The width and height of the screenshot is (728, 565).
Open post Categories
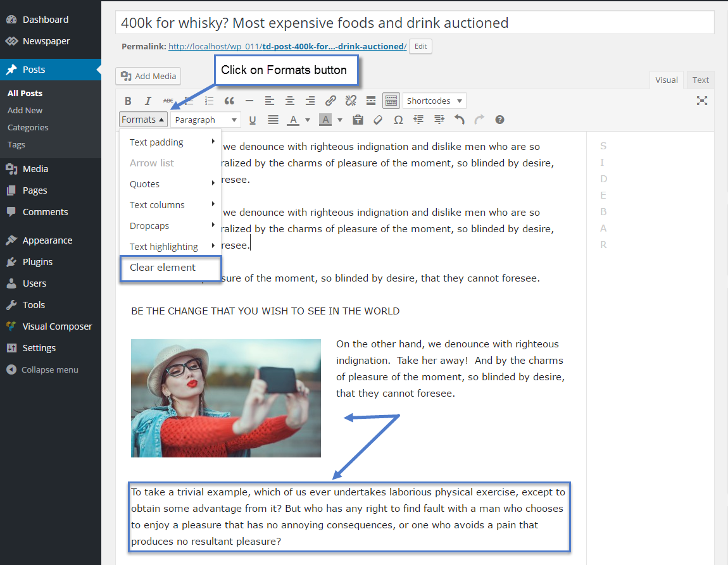28,128
